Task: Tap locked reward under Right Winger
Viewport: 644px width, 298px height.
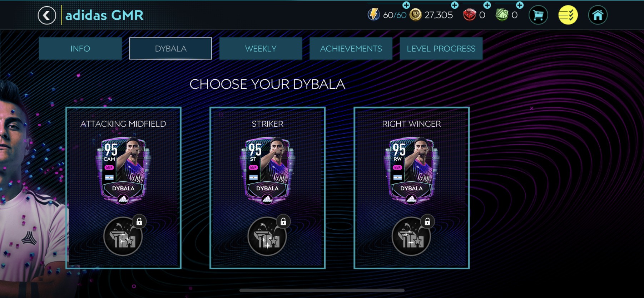Action: [x=411, y=236]
